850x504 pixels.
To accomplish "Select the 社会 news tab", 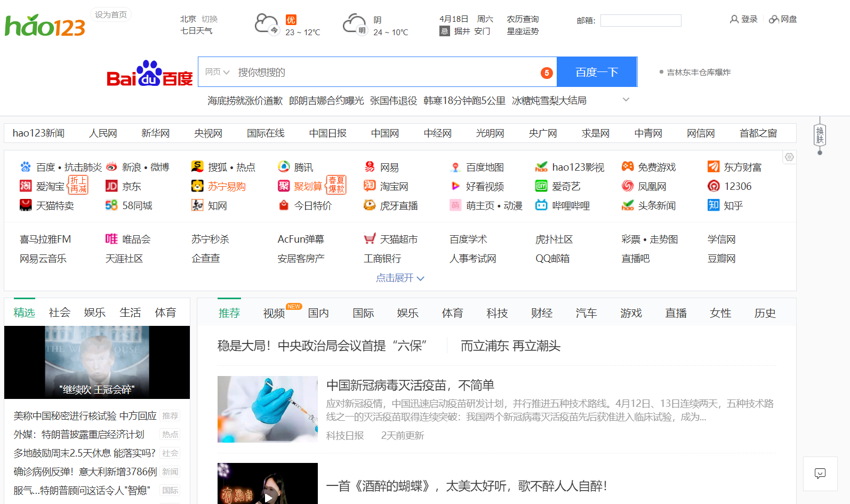I will 59,313.
